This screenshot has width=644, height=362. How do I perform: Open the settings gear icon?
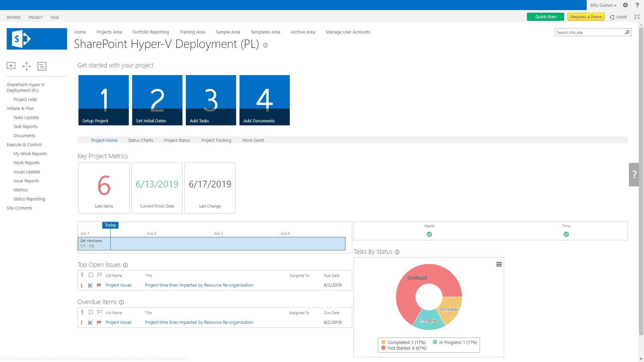click(x=625, y=5)
